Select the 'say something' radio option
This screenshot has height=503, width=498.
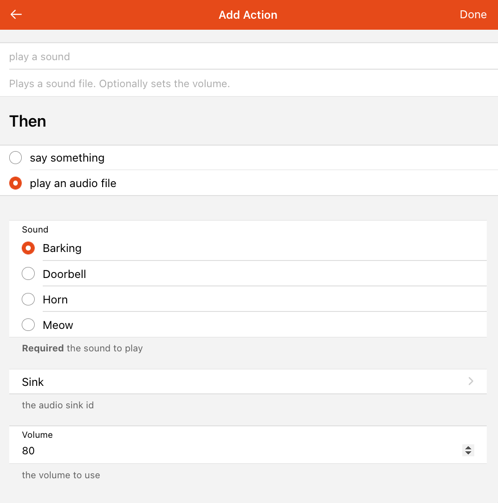(15, 158)
